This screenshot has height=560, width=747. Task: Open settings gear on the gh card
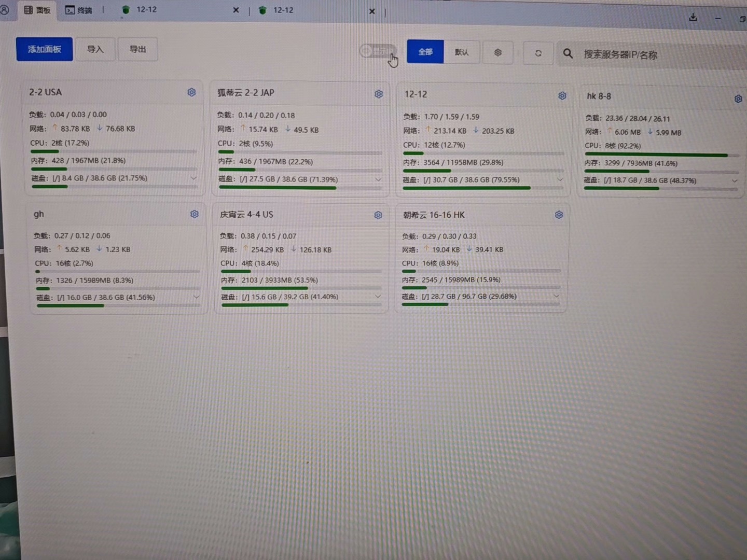pos(195,214)
